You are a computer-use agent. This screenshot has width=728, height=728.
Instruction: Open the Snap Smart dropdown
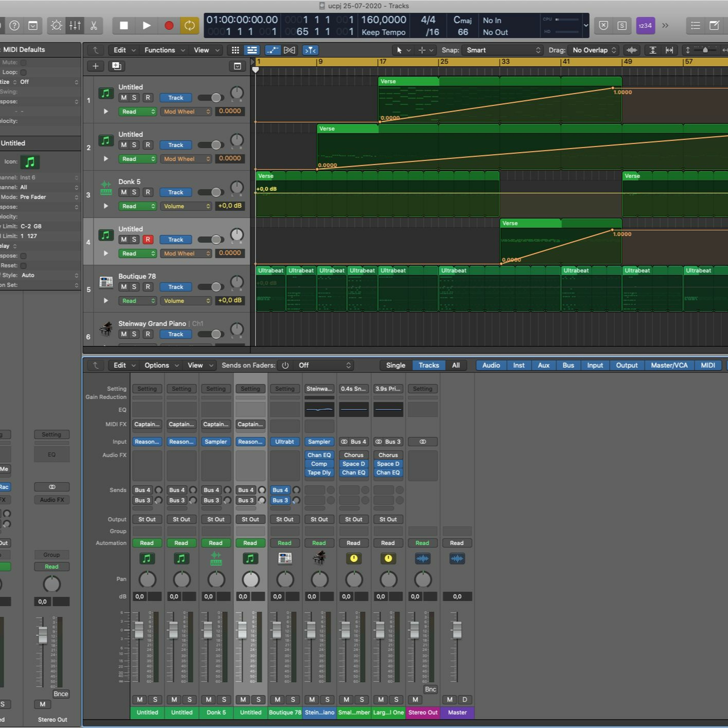pyautogui.click(x=504, y=50)
